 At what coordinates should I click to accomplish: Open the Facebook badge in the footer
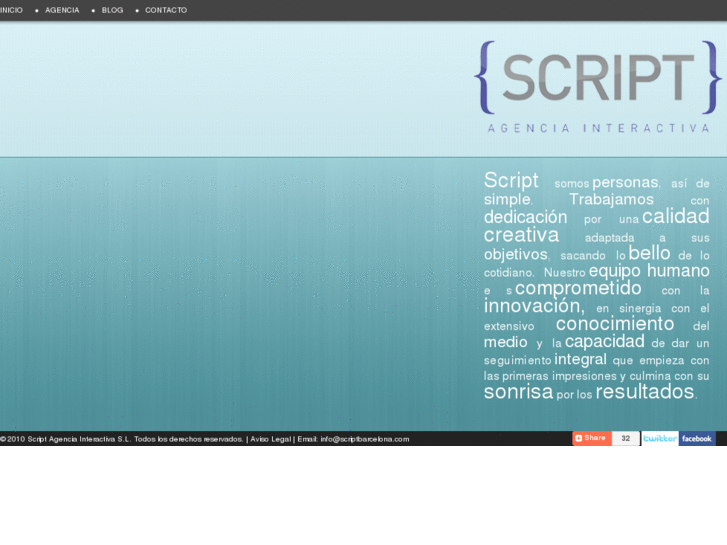point(697,438)
